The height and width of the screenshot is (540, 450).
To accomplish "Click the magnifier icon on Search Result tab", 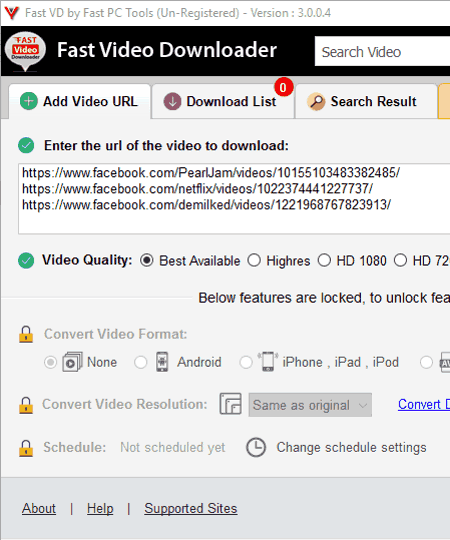I will tap(316, 102).
